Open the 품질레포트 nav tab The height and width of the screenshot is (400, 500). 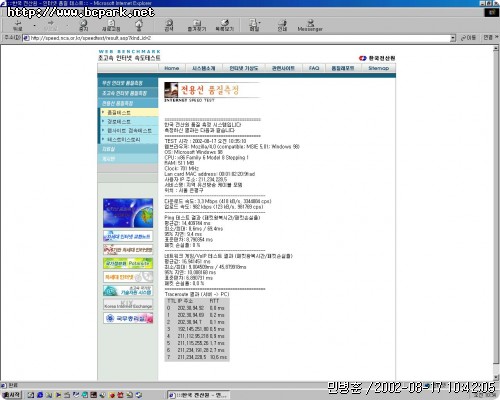point(343,68)
